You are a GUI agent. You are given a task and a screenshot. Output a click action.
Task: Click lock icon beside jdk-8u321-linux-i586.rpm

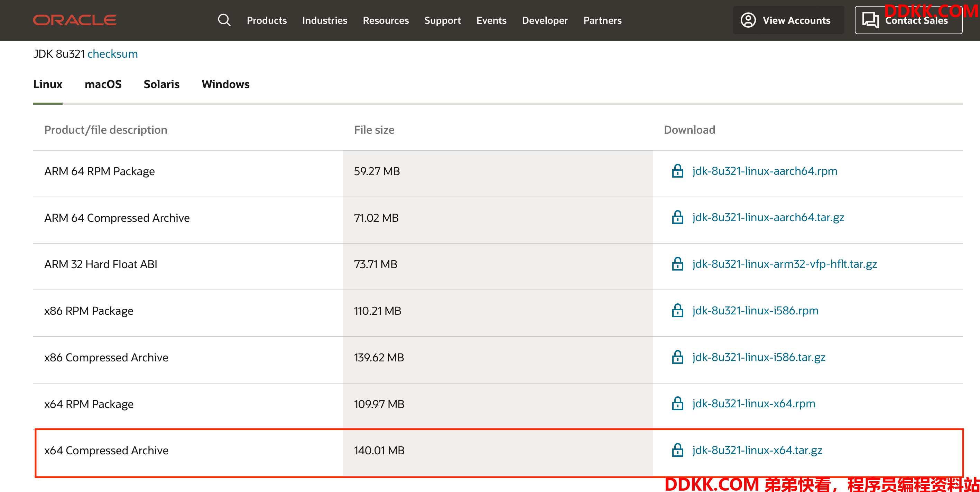(x=677, y=310)
